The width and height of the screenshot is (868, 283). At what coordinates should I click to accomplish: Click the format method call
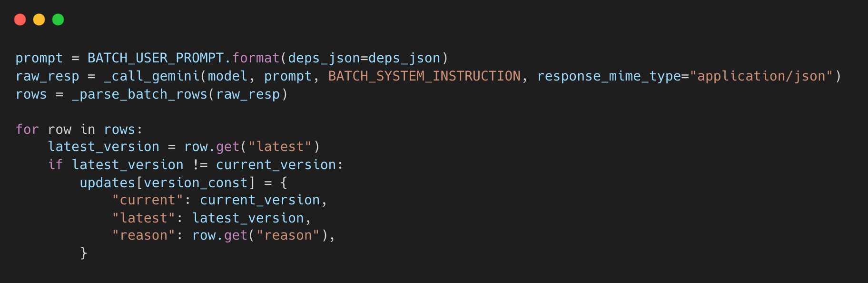point(256,58)
